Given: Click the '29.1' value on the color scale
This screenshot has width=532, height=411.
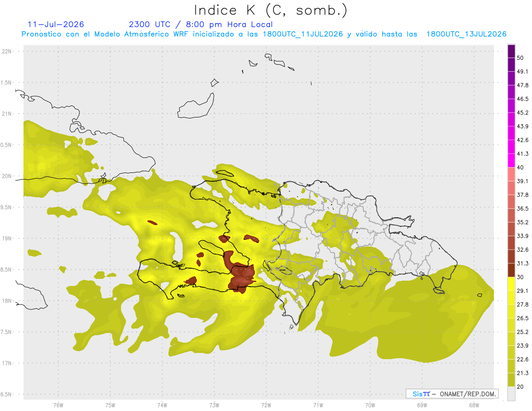Looking at the screenshot, I should 523,291.
